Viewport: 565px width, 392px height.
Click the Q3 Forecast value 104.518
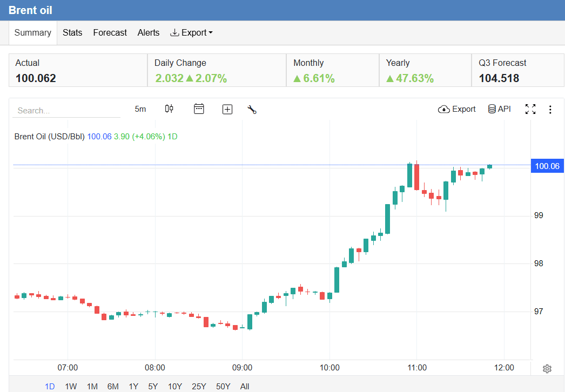point(499,78)
